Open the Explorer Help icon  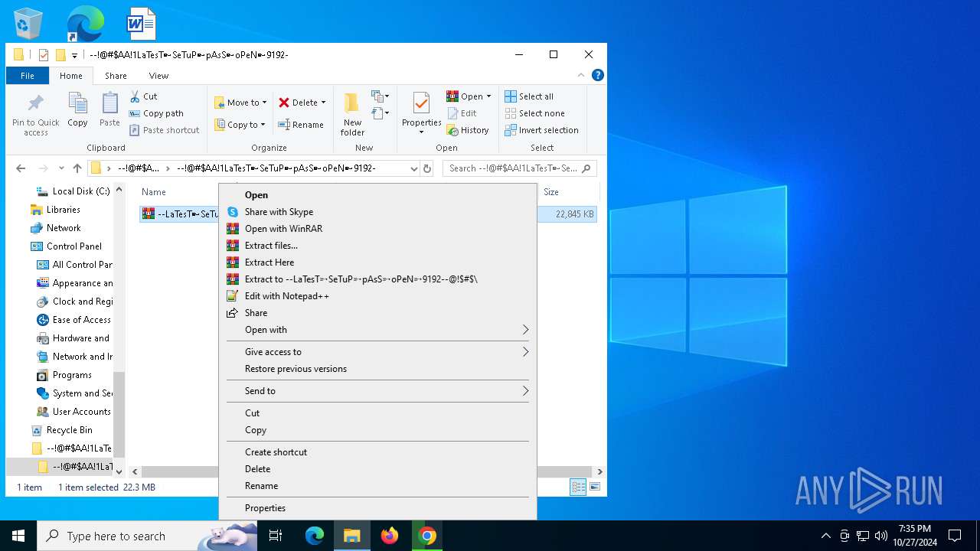598,75
